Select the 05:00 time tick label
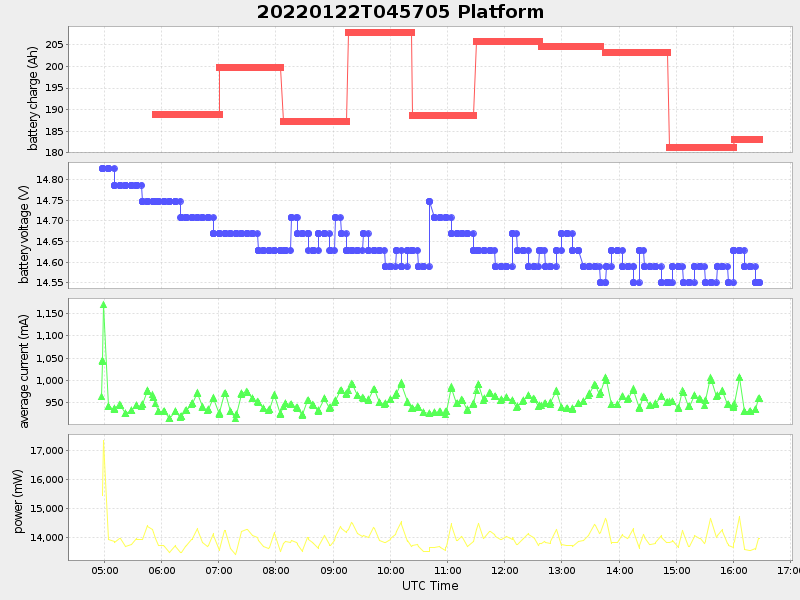800x600 pixels. tap(105, 570)
